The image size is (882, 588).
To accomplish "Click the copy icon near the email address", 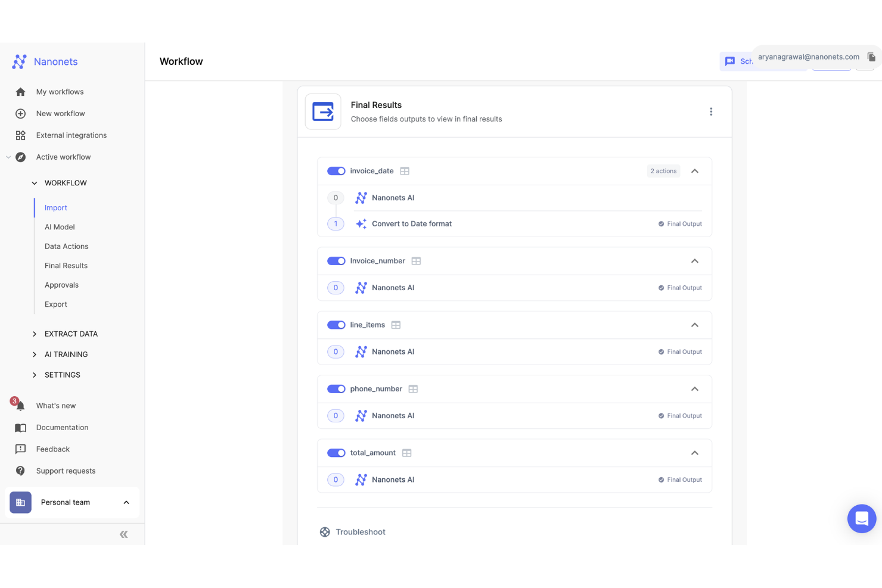I will 871,57.
